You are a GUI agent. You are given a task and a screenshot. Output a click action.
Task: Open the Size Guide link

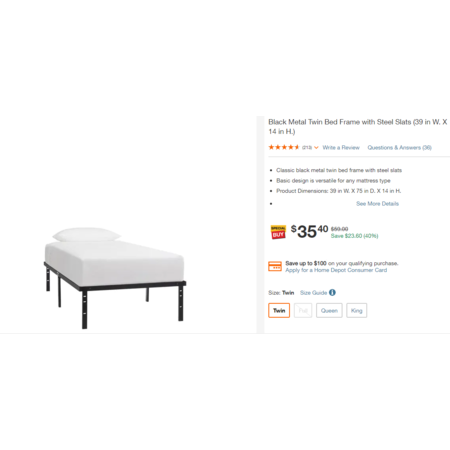pos(313,293)
